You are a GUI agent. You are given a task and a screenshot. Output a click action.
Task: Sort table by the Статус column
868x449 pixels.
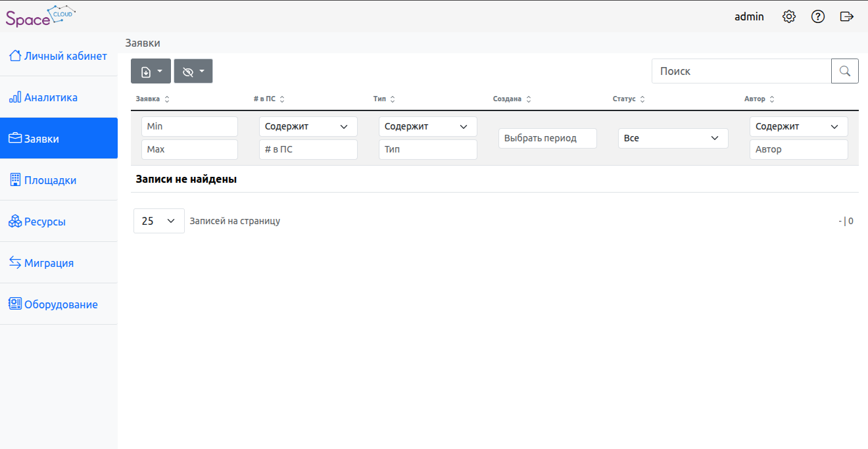[642, 99]
